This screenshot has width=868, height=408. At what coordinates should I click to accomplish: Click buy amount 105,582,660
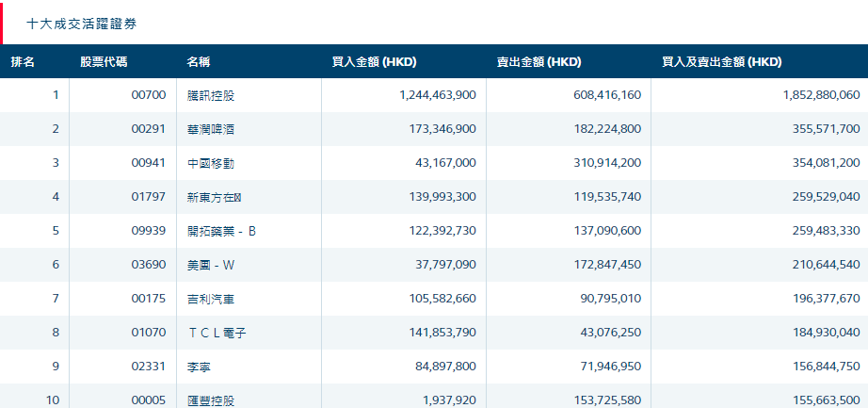pos(442,299)
